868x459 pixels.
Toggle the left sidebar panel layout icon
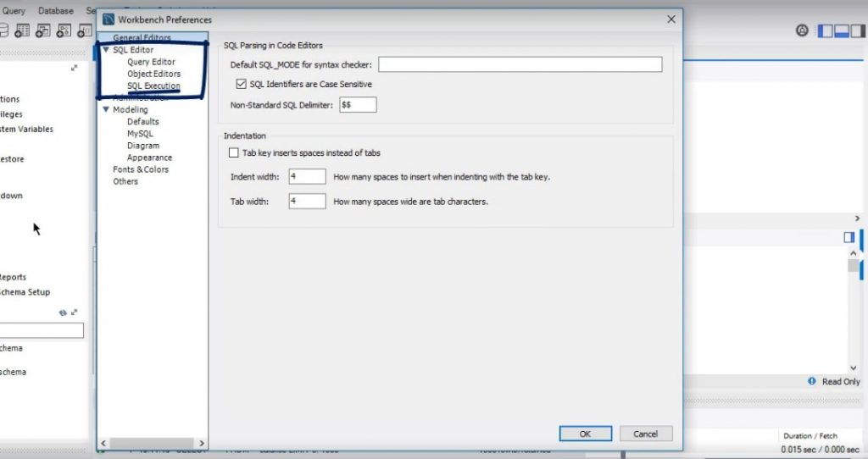pos(826,30)
